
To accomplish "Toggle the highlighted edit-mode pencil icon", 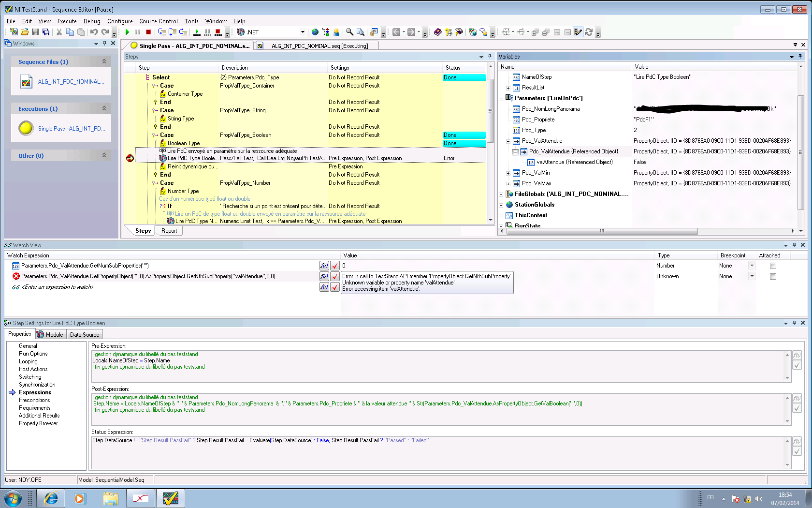I will point(578,32).
